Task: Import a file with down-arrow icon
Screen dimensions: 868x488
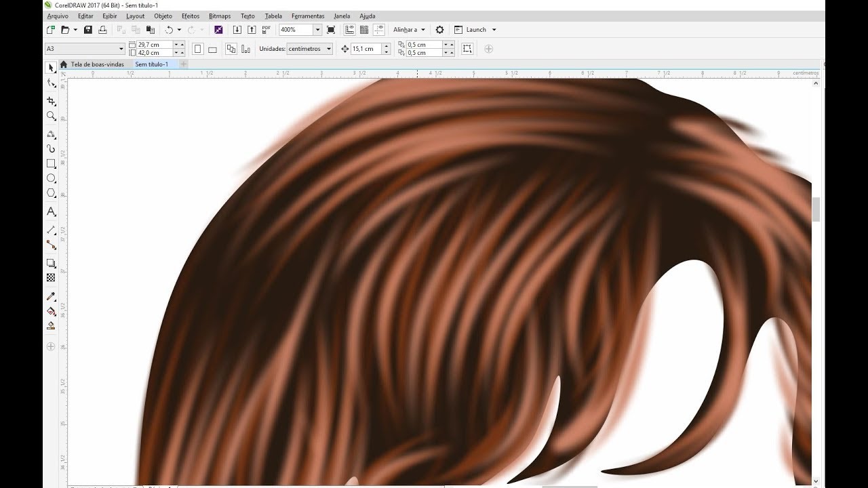Action: coord(237,30)
